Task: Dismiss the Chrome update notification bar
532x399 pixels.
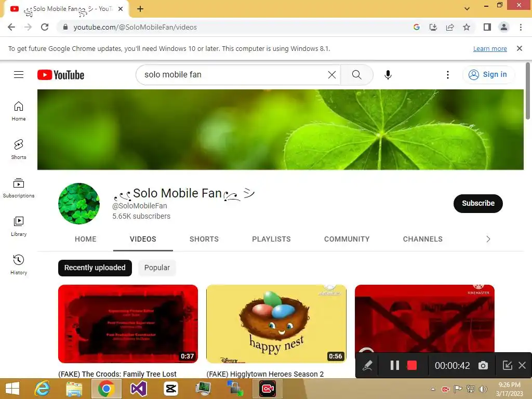Action: (519, 48)
